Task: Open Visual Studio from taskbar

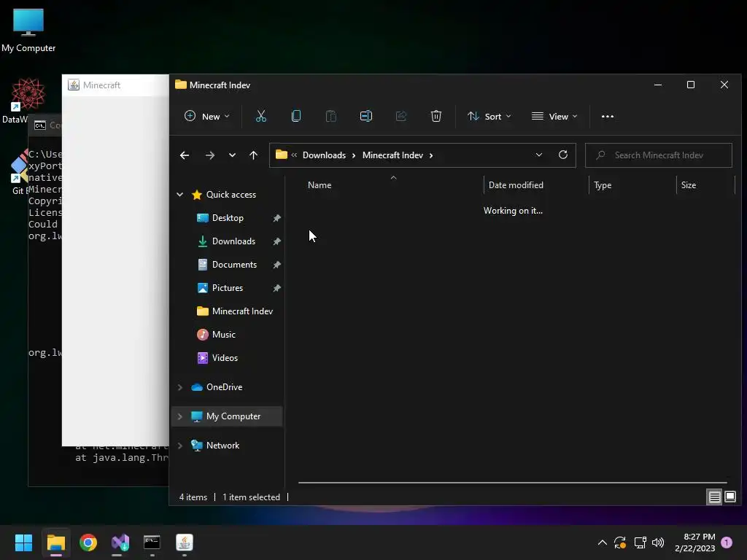Action: pyautogui.click(x=120, y=542)
